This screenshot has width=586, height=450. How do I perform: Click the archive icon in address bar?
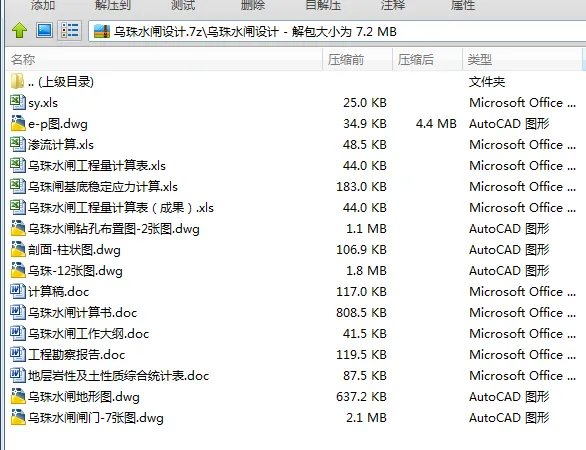click(102, 31)
